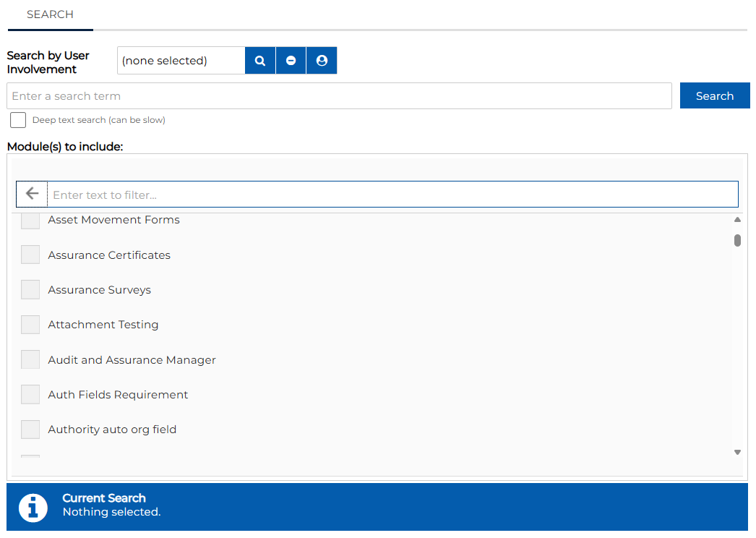Screen dimensions: 756x538
Task: Toggle the Attachment Testing checkbox
Action: (30, 325)
